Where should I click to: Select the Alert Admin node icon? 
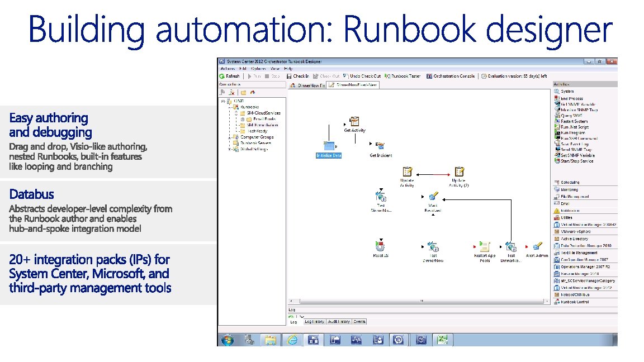click(537, 246)
